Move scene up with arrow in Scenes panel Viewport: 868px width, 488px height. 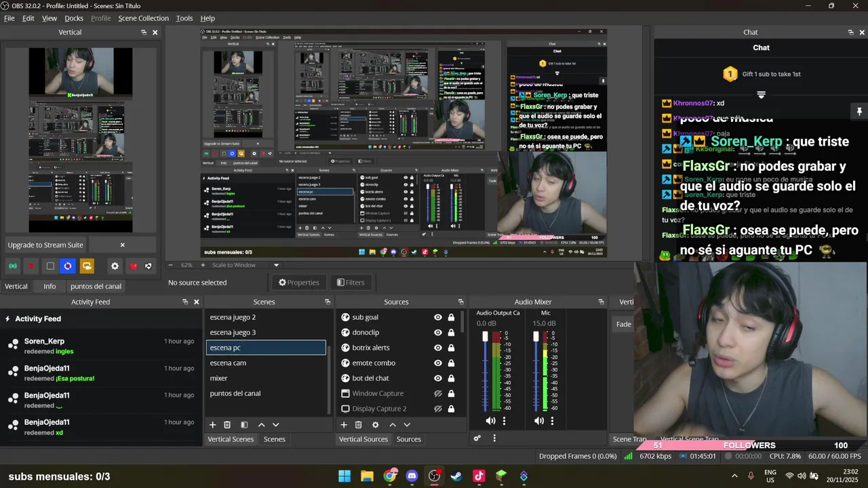click(x=261, y=425)
